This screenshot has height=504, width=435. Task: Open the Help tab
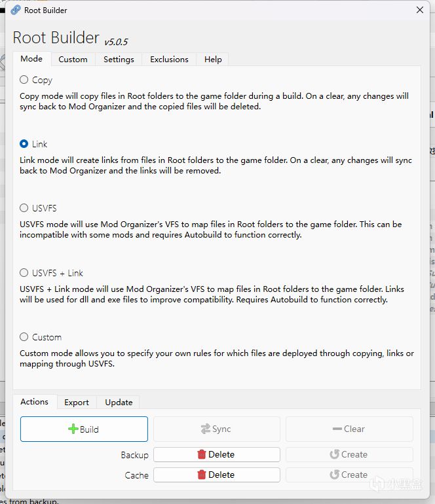pyautogui.click(x=213, y=60)
